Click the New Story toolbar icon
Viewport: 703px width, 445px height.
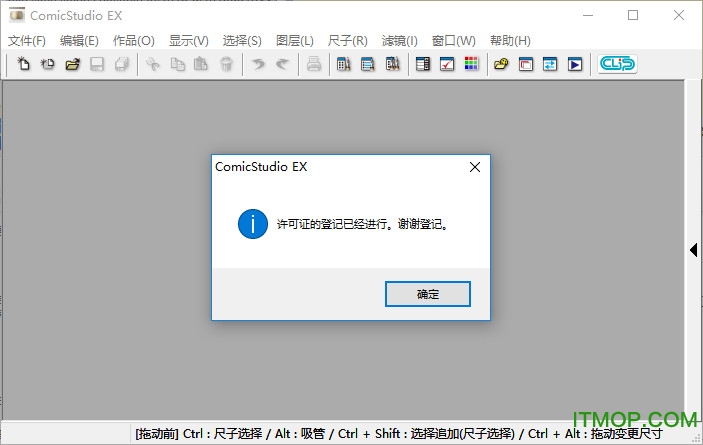47,65
